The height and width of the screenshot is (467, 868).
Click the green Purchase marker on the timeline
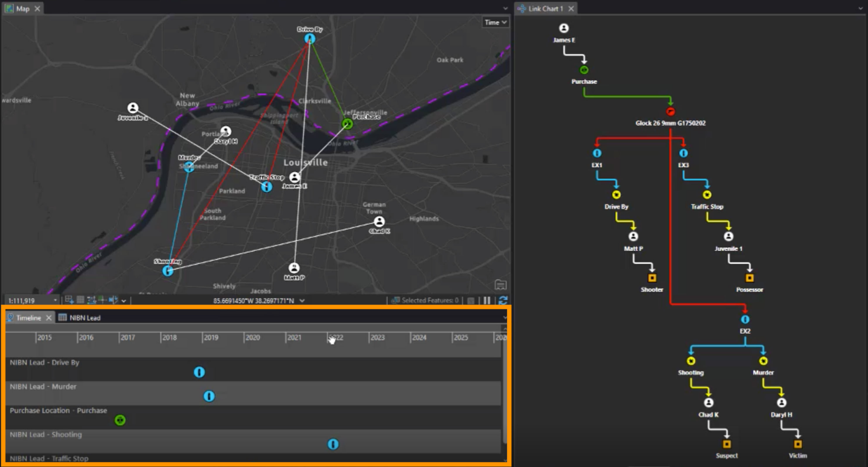coord(120,420)
